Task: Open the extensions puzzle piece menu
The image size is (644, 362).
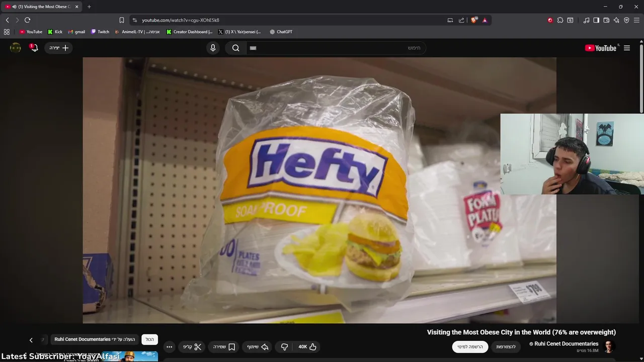Action: click(x=560, y=20)
